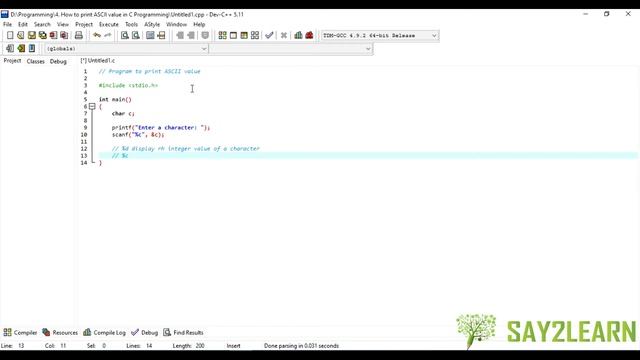The image size is (640, 360).
Task: Open the Help menu
Action: (199, 24)
